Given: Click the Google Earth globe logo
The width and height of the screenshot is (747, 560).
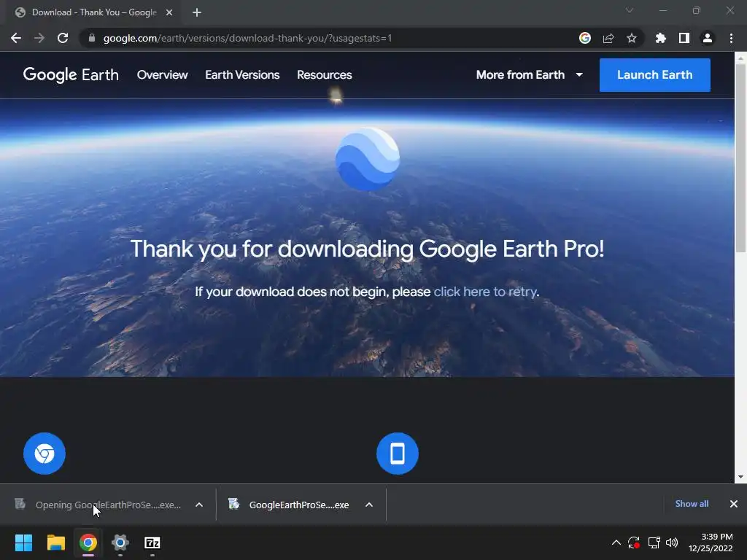Looking at the screenshot, I should (x=368, y=159).
